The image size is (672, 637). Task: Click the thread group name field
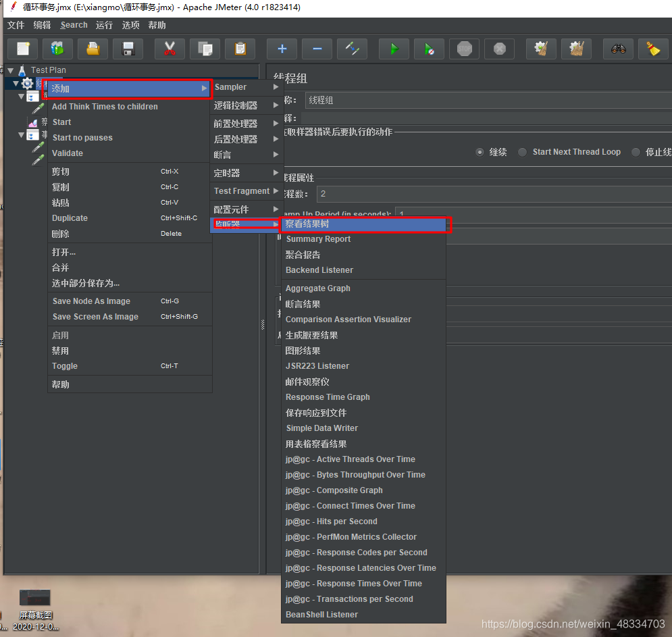[x=488, y=100]
